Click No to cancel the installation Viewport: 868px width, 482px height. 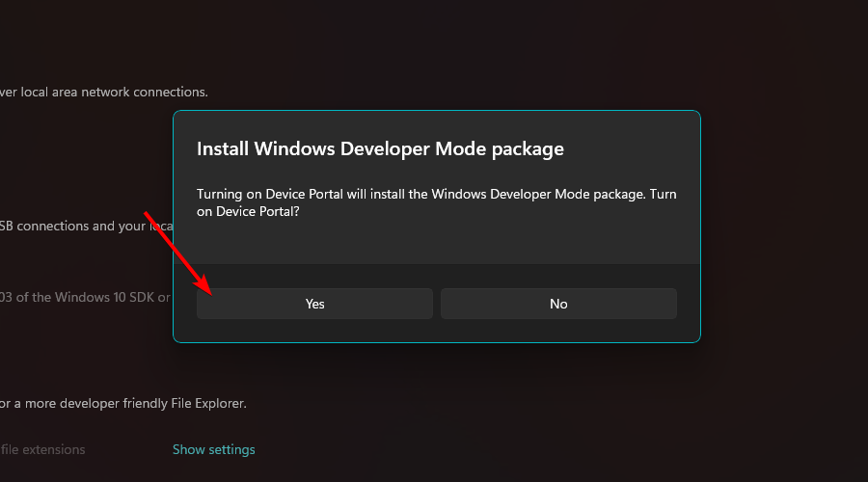click(x=558, y=304)
